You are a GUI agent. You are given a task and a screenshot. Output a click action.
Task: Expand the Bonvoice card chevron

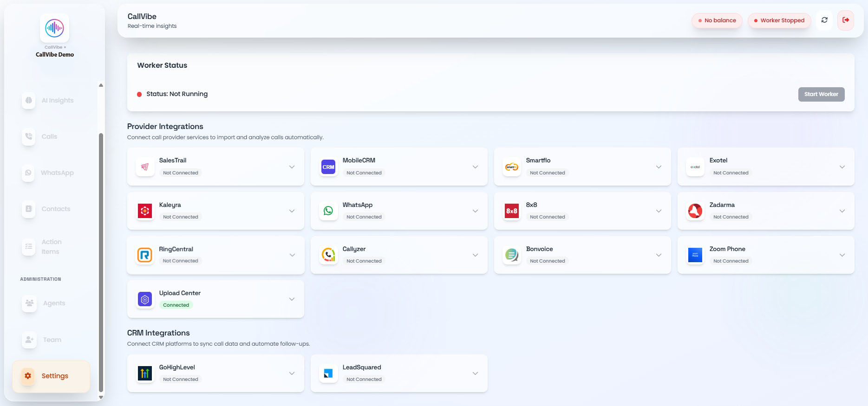659,255
